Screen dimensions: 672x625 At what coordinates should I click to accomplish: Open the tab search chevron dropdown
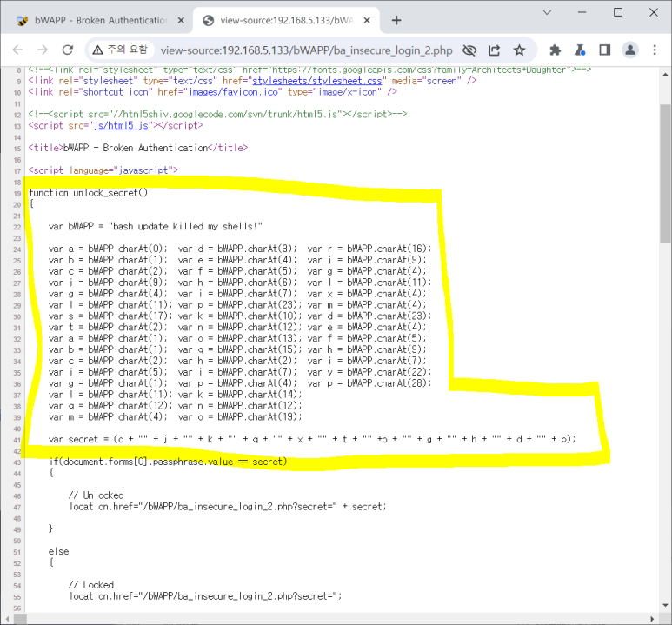pyautogui.click(x=547, y=12)
